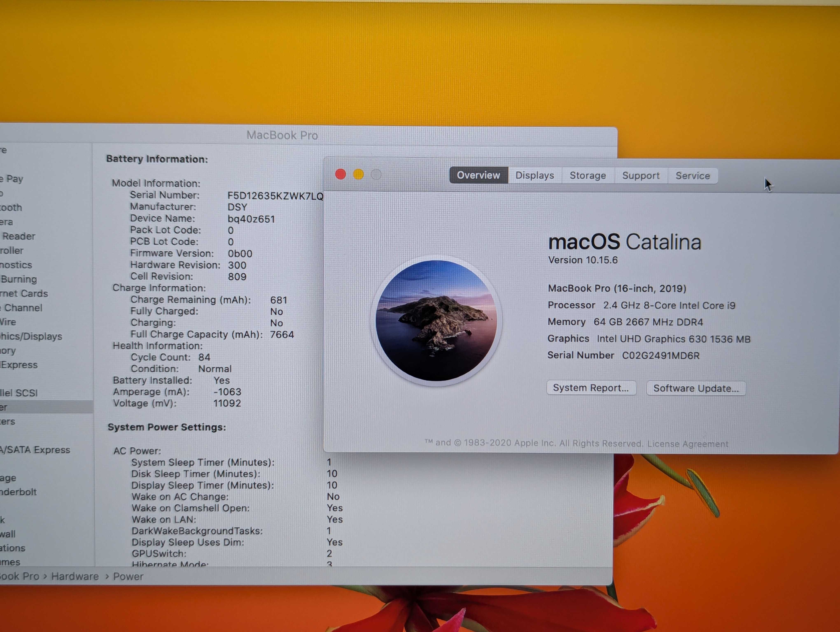Select Printers in the sidebar

(x=8, y=422)
